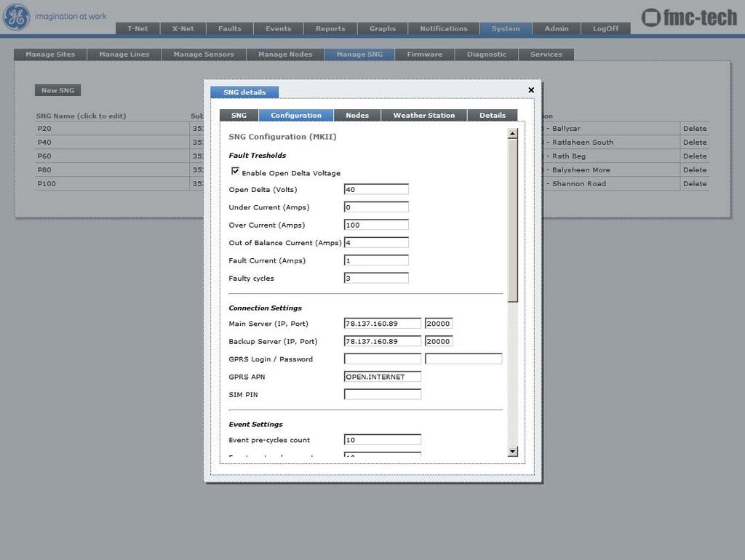Select the Weather Station tab
The height and width of the screenshot is (560, 745).
(x=424, y=115)
